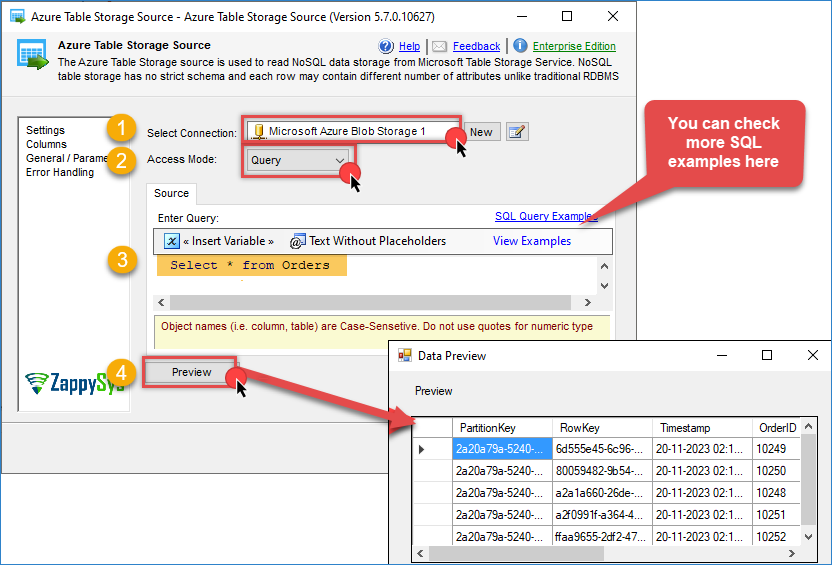Select Timestamp cell in OrderID 10250 row
The image size is (832, 565).
coord(703,471)
